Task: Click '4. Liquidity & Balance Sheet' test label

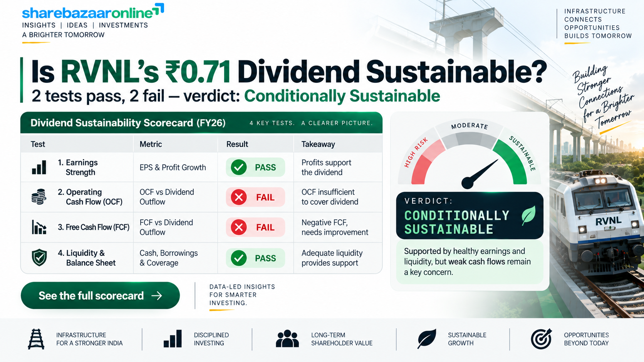Action: tap(87, 258)
